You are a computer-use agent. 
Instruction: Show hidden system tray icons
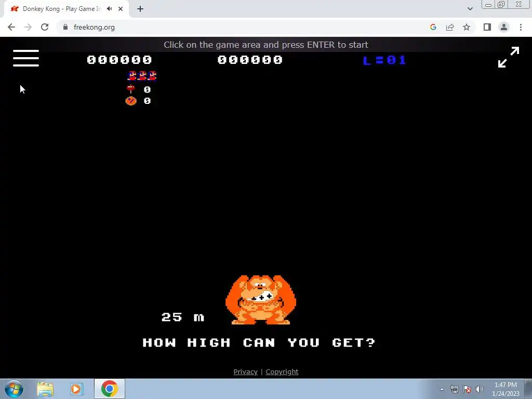(x=442, y=389)
